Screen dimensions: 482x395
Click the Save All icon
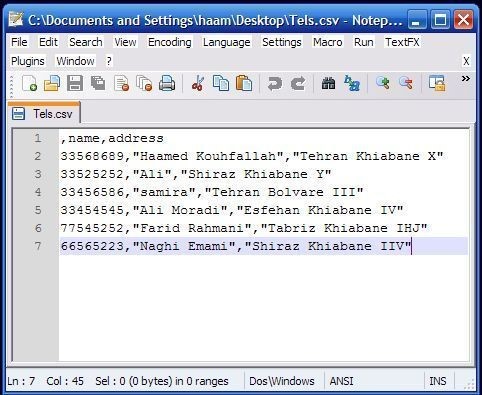coord(98,83)
